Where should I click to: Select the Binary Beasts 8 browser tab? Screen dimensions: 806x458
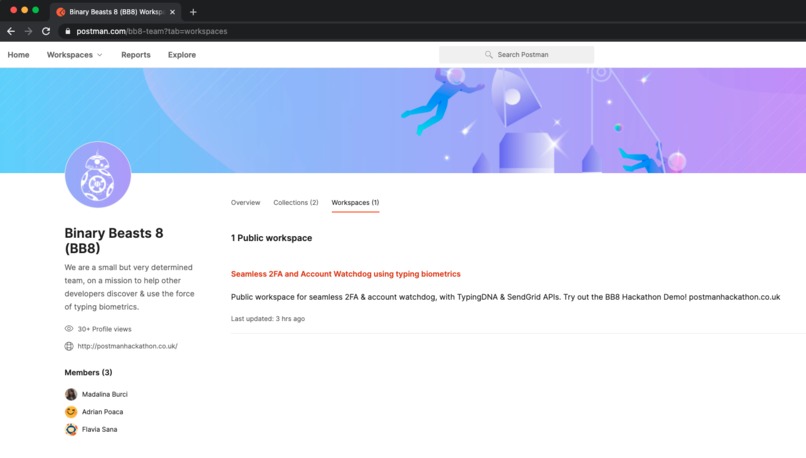click(116, 12)
